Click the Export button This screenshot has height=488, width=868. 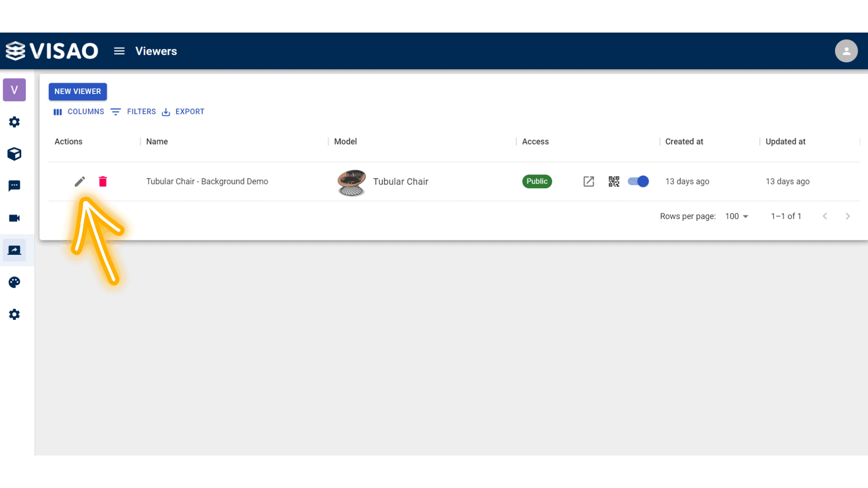pyautogui.click(x=183, y=112)
